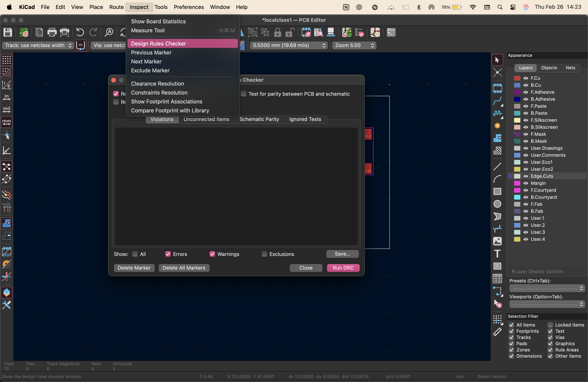Hide the F.Silkscreen layer via eye icon
Image resolution: width=588 pixels, height=382 pixels.
pyautogui.click(x=526, y=120)
